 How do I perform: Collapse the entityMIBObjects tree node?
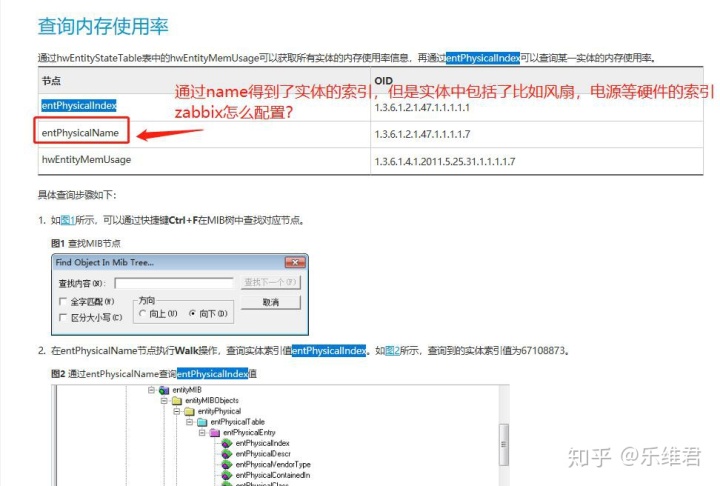click(x=164, y=401)
